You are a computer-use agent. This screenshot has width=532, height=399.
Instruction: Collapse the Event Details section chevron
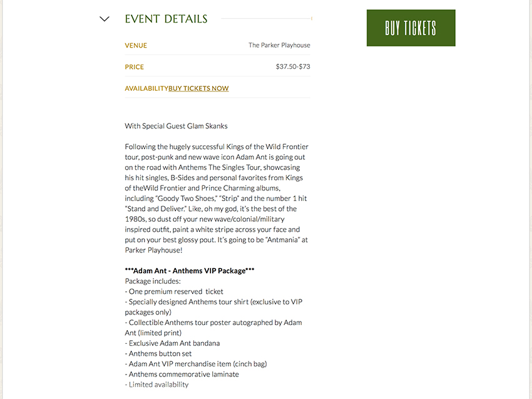pos(105,19)
